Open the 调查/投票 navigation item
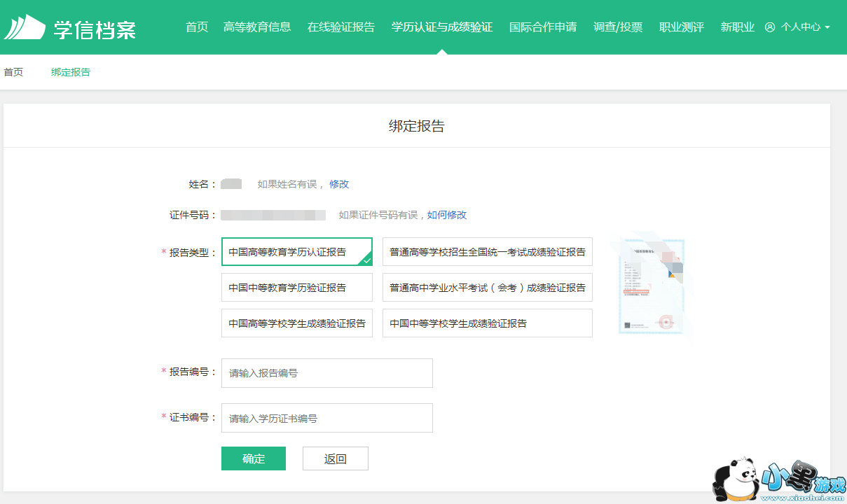Screen dimensions: 847x504 pyautogui.click(x=618, y=27)
